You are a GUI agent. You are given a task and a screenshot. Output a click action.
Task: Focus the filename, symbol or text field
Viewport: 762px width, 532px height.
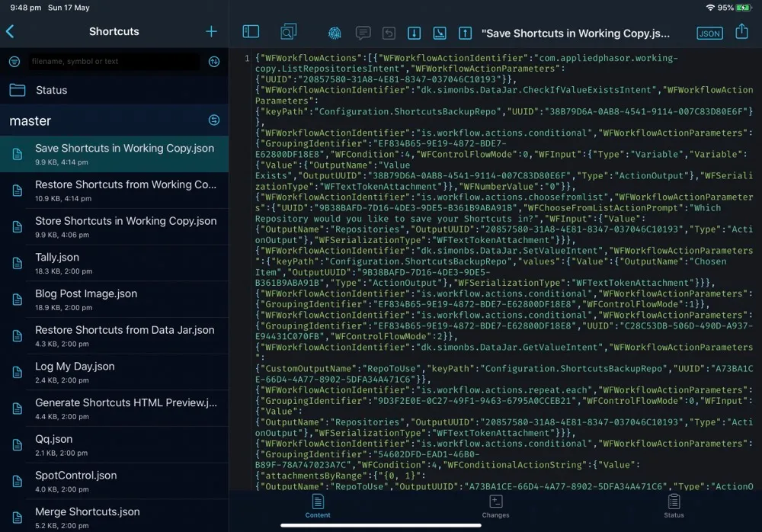[114, 62]
